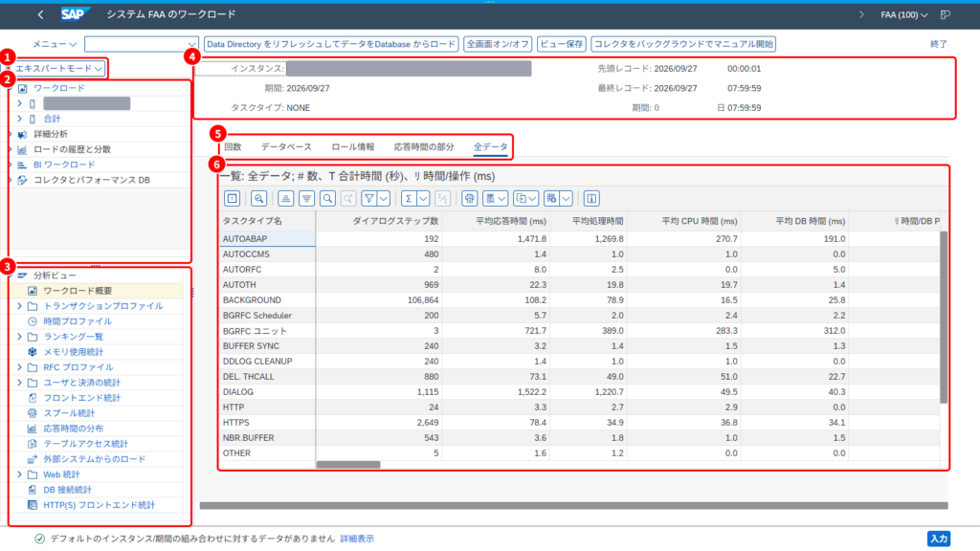The width and height of the screenshot is (980, 551).
Task: Click the 詳細表示 link in status bar
Action: pos(357,539)
